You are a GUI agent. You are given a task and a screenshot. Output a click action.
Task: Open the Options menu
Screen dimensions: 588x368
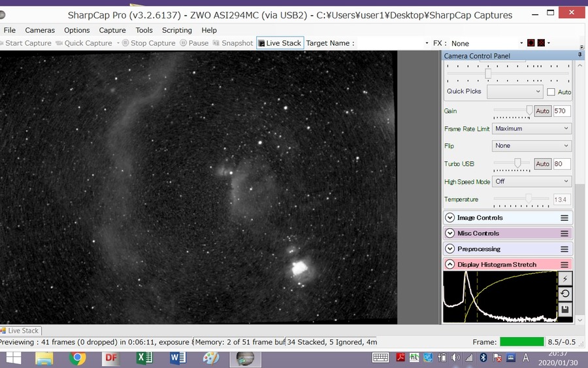(76, 30)
